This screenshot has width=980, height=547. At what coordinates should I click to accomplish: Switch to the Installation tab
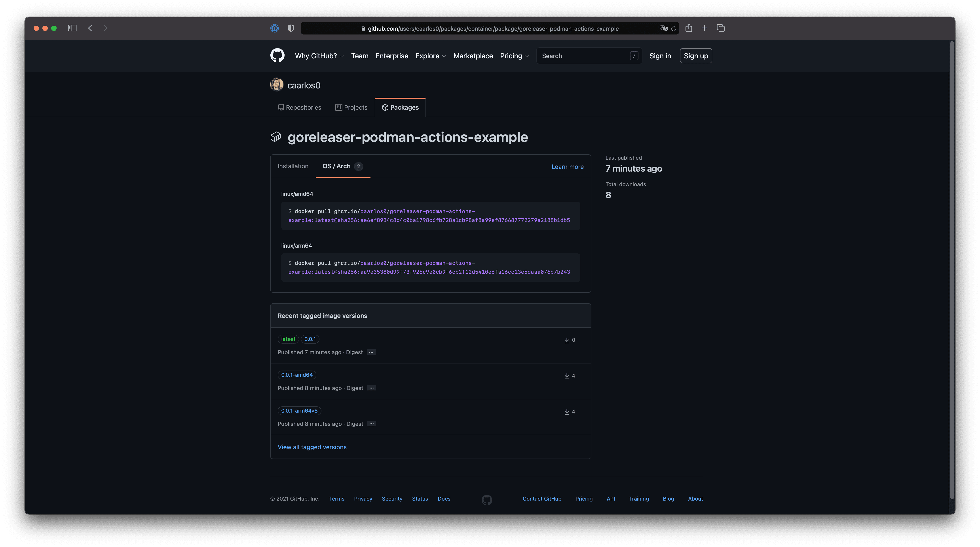[293, 166]
